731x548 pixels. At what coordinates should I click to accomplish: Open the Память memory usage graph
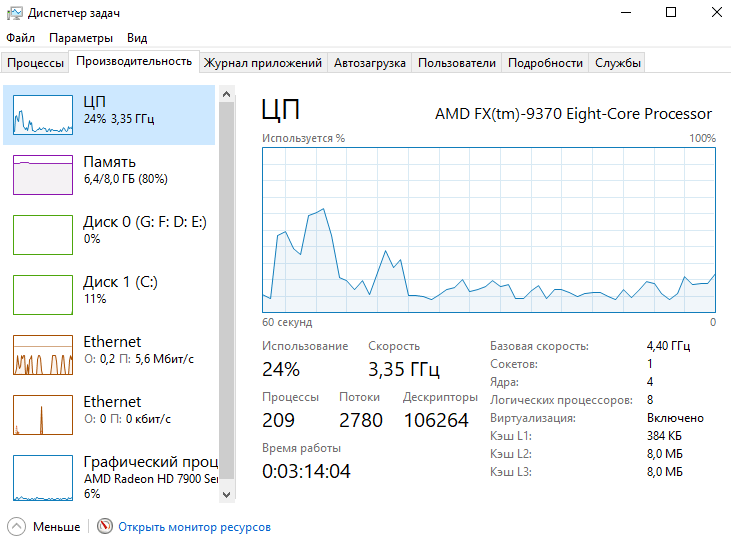coord(43,175)
